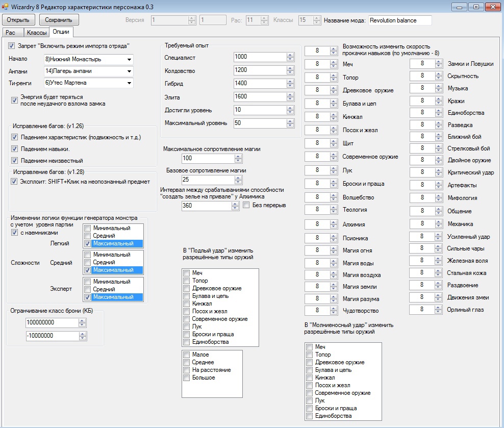The image size is (504, 428).
Task: Check Лук in the Молниеносный удар list
Action: pyautogui.click(x=309, y=400)
